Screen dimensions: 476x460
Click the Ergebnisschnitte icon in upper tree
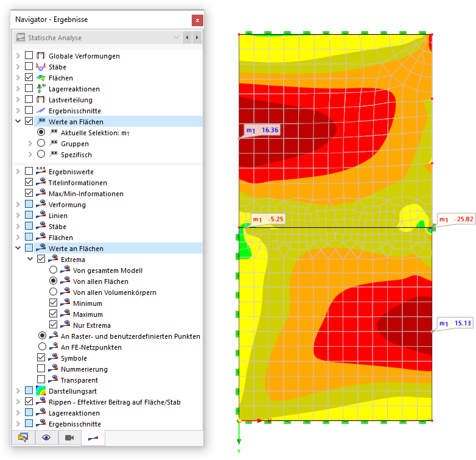(41, 111)
